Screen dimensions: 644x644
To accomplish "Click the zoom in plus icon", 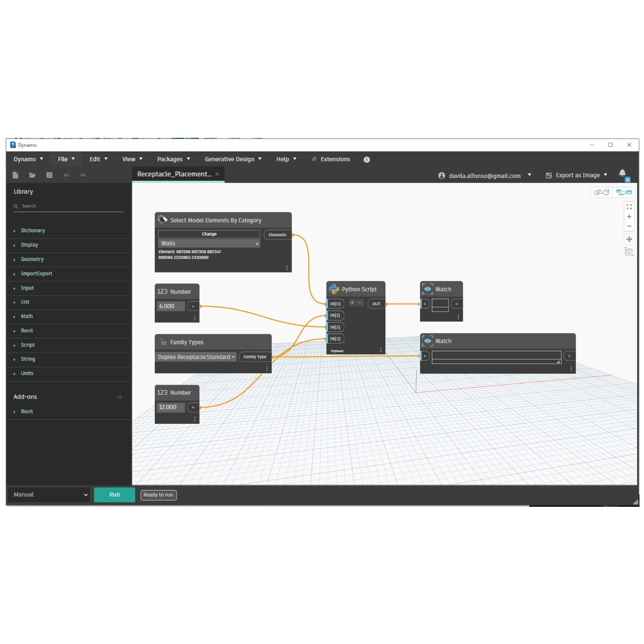I will click(x=629, y=217).
